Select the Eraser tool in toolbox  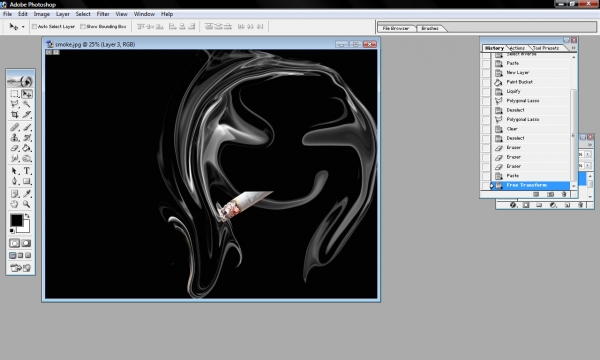[x=15, y=148]
